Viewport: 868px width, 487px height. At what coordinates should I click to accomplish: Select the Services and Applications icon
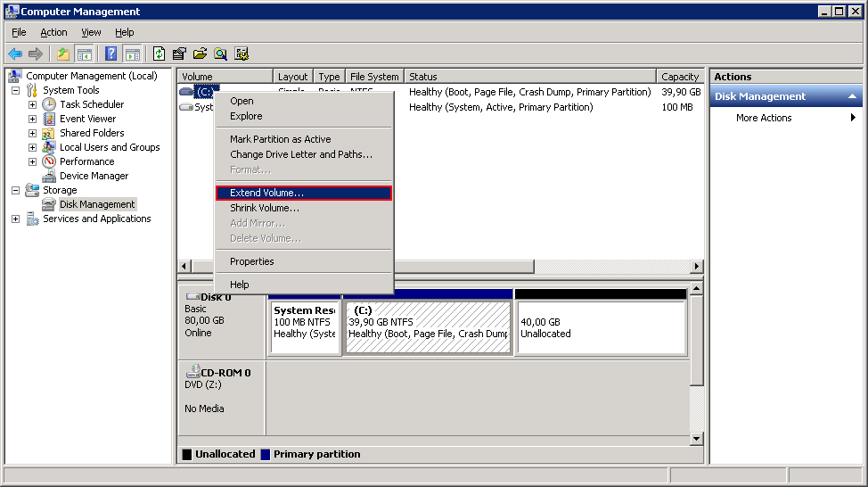click(32, 219)
